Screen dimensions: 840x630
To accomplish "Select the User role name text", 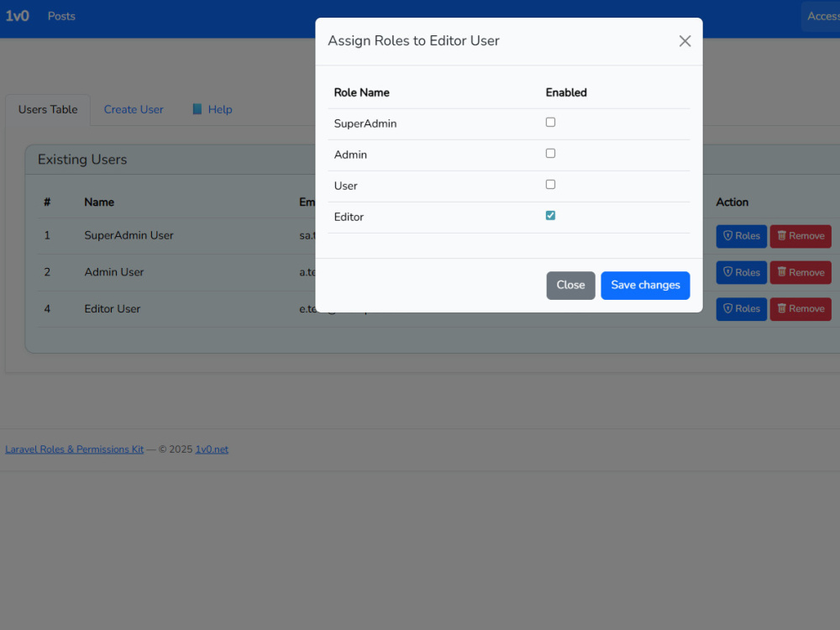I will (x=345, y=186).
